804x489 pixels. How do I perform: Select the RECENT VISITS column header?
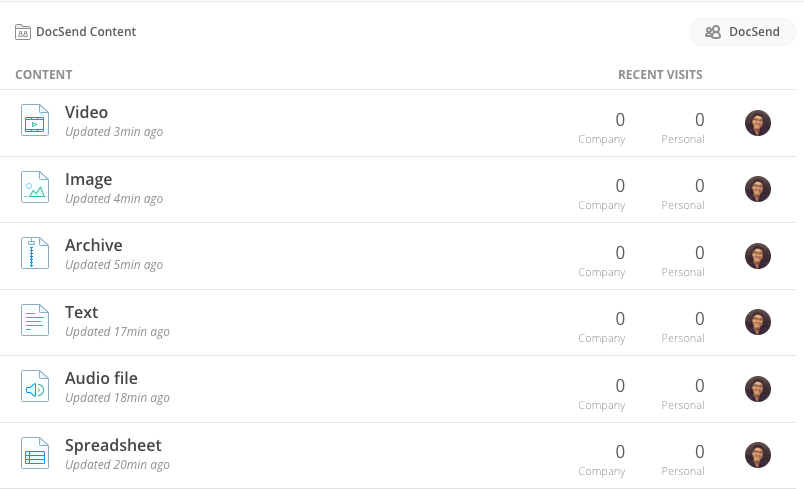click(x=660, y=75)
